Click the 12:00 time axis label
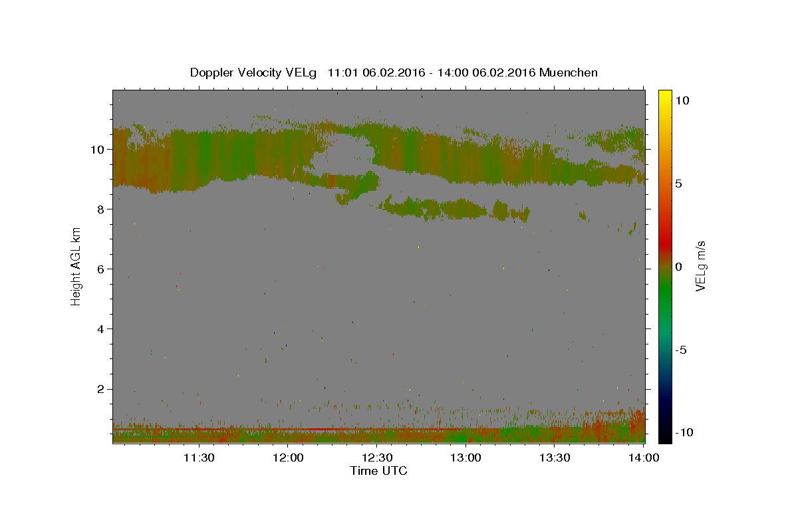 [287, 458]
